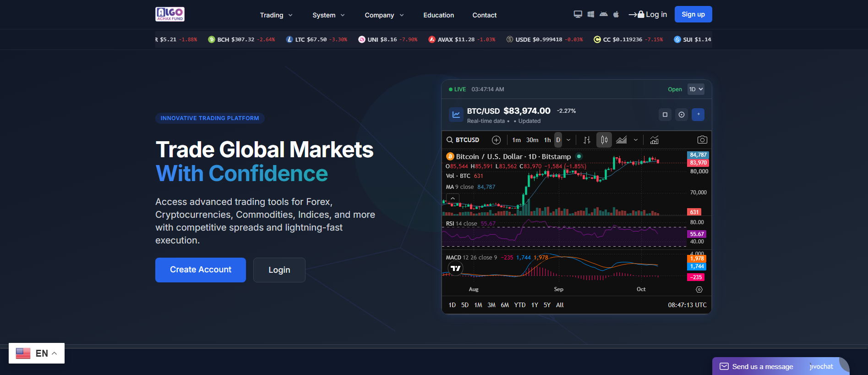Open the EN language selector
This screenshot has height=375, width=868.
pyautogui.click(x=37, y=353)
